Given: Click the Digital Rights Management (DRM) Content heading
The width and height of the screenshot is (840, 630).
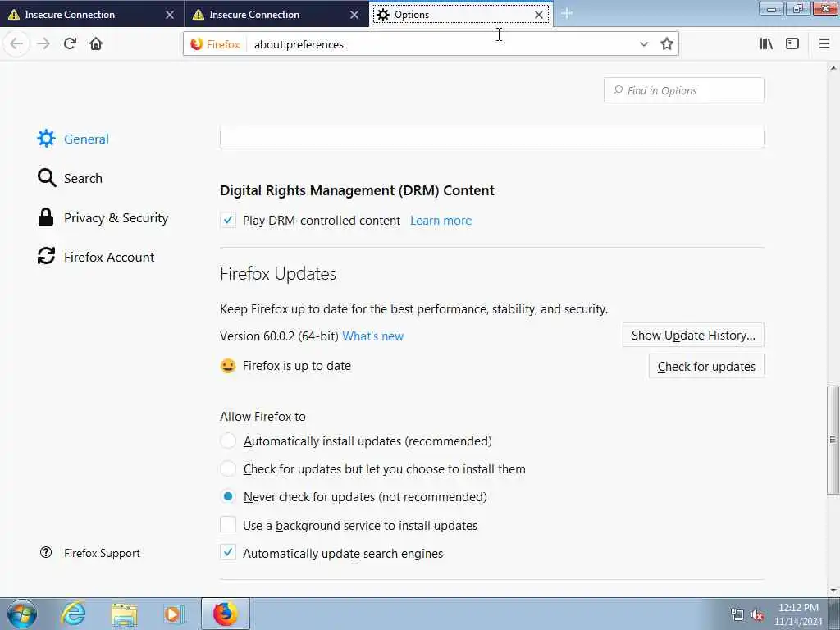Looking at the screenshot, I should pyautogui.click(x=357, y=190).
